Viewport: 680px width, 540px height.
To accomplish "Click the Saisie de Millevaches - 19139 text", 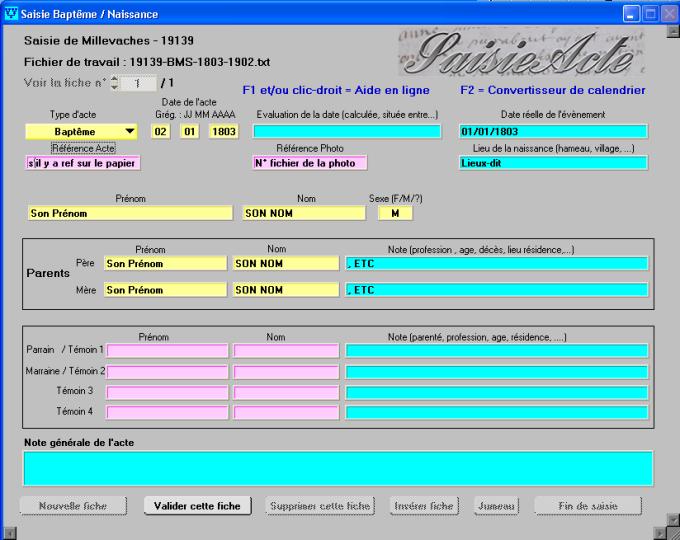I will tap(109, 41).
